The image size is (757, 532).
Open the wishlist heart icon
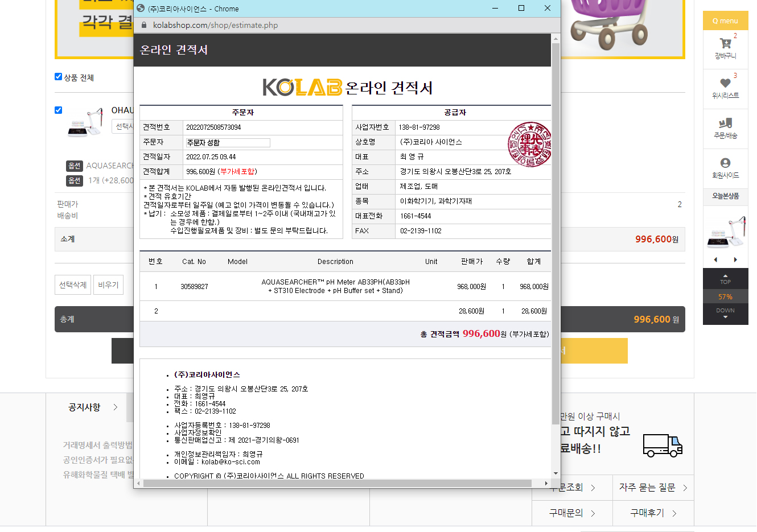pyautogui.click(x=725, y=83)
